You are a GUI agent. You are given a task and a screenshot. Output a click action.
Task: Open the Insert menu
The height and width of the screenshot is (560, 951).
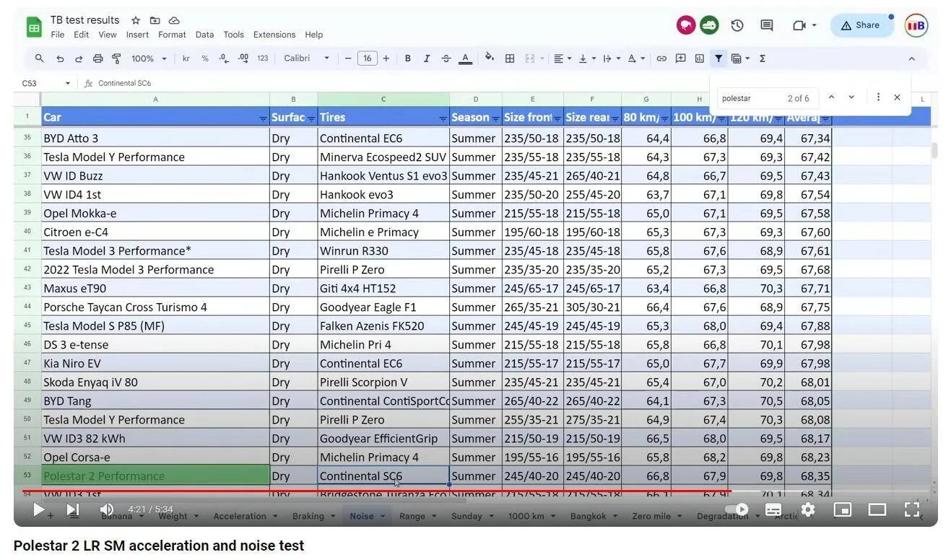point(137,35)
